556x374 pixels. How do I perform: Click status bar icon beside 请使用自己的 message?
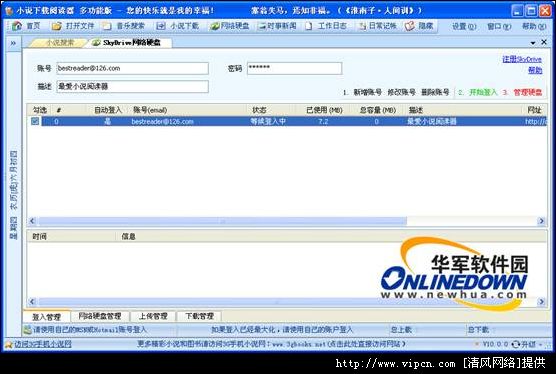pos(28,330)
